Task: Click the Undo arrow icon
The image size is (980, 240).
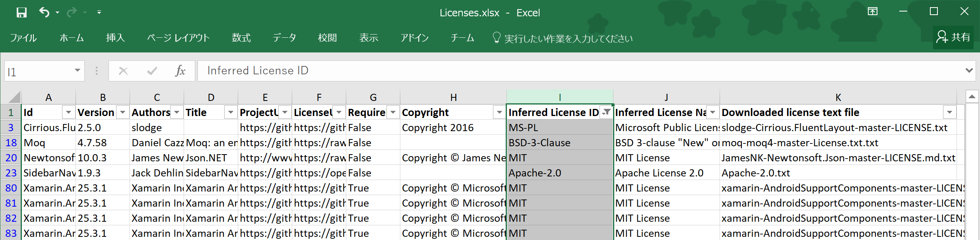Action: [44, 13]
